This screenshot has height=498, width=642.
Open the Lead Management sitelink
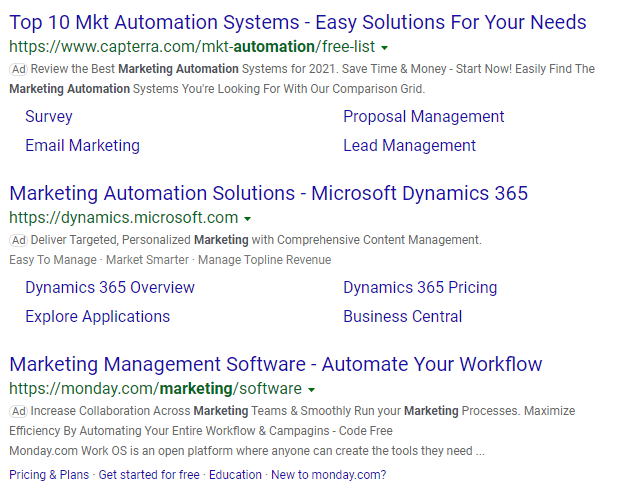(409, 145)
